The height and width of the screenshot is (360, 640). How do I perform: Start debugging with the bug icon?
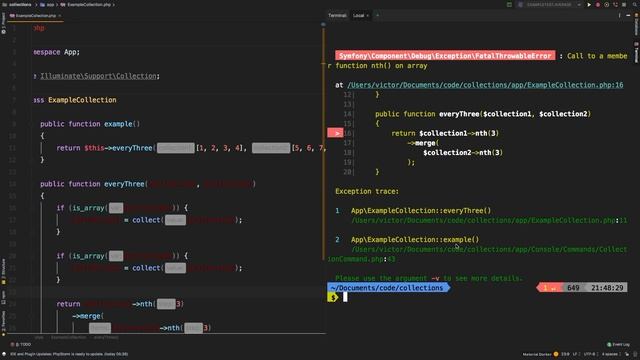[598, 4]
